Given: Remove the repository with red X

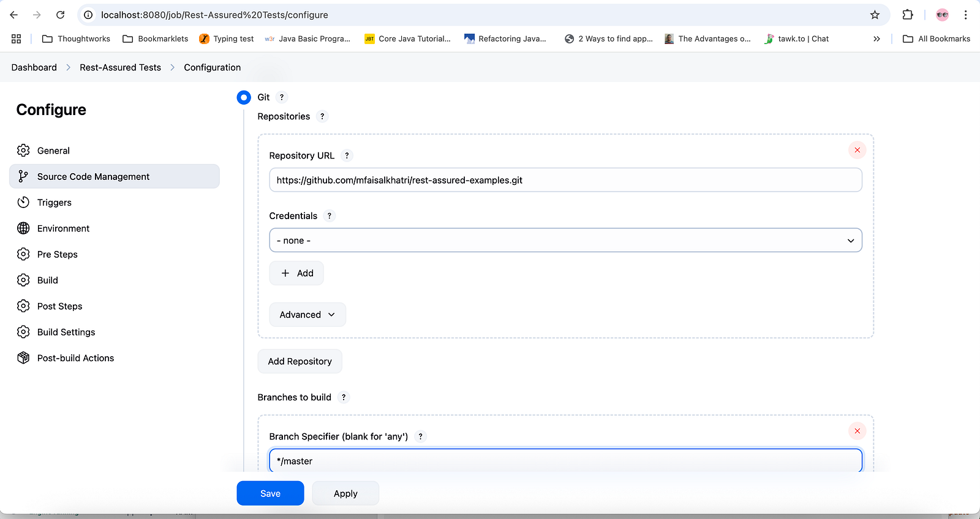Looking at the screenshot, I should coord(857,150).
